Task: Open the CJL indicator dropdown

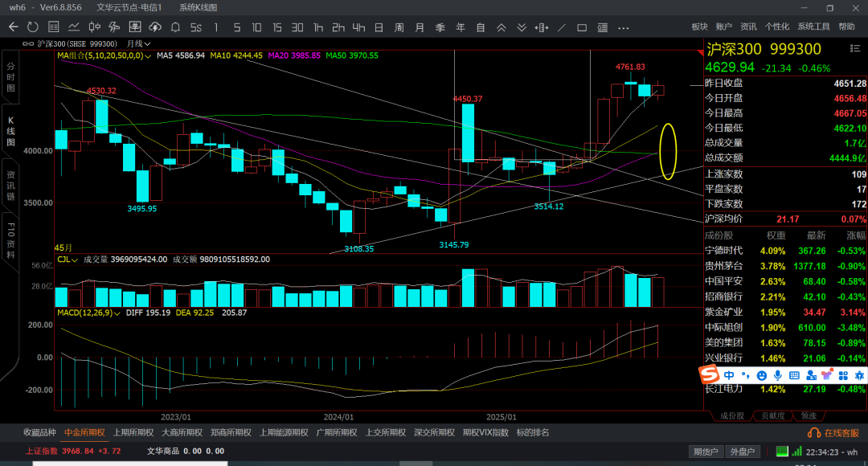Action: coord(74,260)
